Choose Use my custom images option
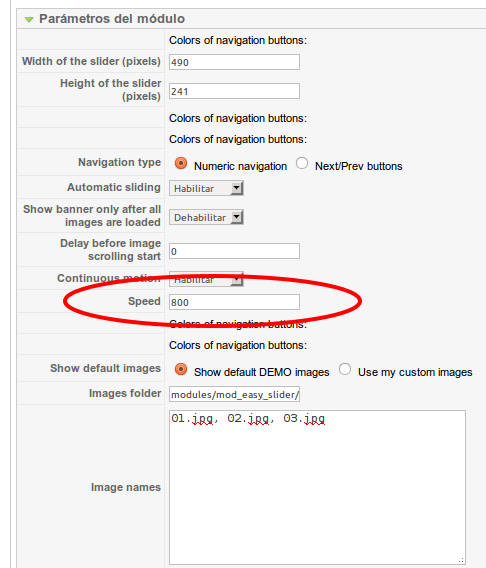The image size is (486, 568). click(x=345, y=369)
